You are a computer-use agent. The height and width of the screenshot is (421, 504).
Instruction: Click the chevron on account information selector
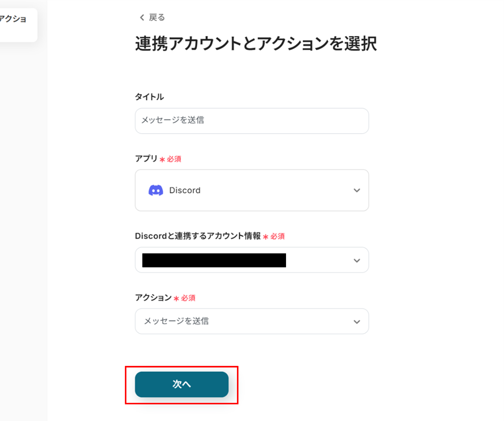(x=357, y=260)
